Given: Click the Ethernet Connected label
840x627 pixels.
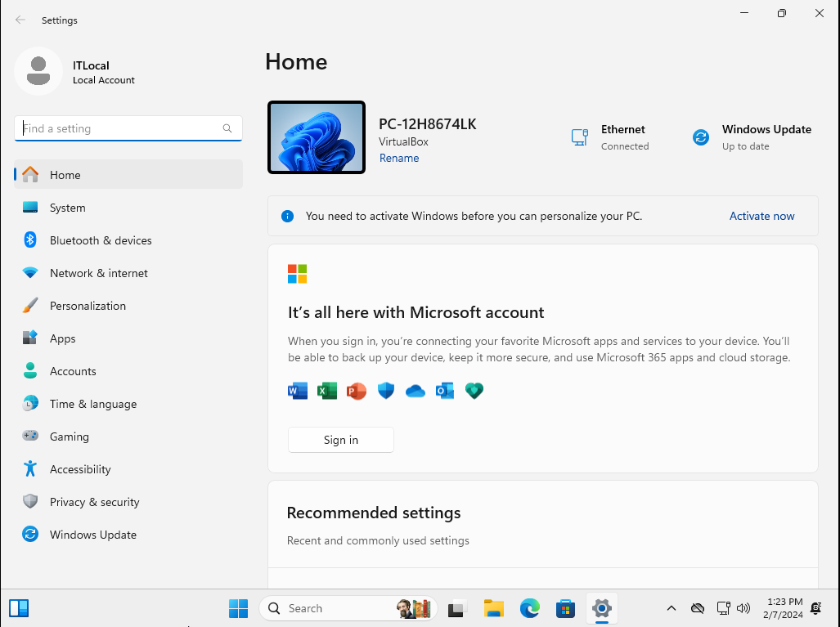Looking at the screenshot, I should pyautogui.click(x=625, y=137).
